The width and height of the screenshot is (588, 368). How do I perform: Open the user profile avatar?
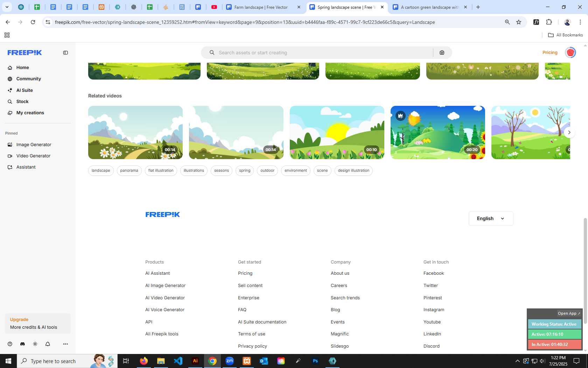click(x=570, y=53)
